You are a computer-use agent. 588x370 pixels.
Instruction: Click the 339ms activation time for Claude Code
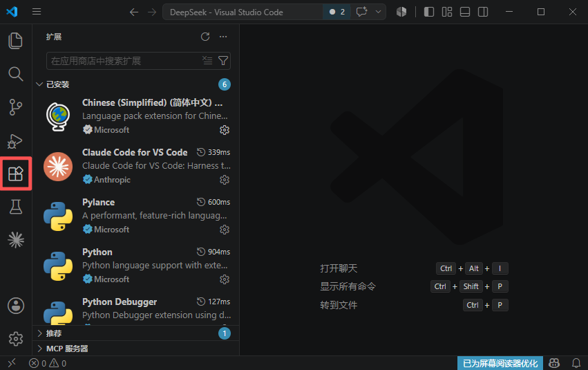214,152
